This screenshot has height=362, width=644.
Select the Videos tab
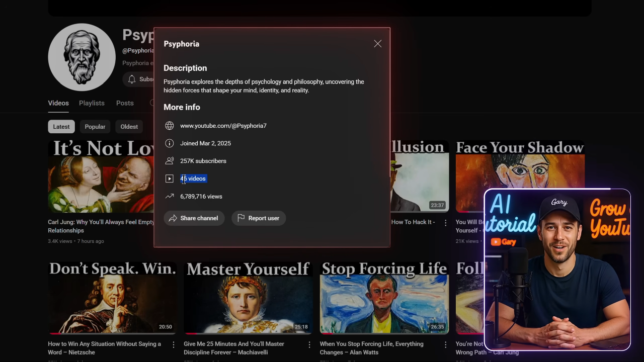tap(58, 103)
